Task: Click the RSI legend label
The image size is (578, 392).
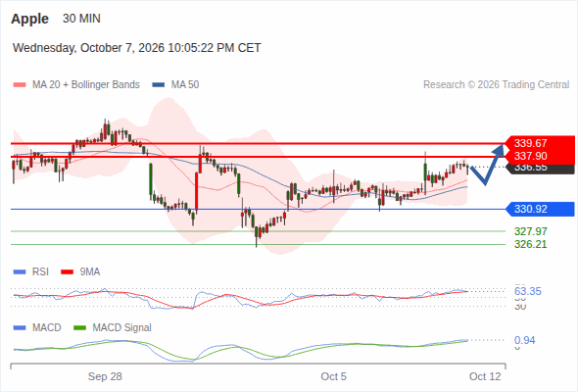Action: click(x=40, y=272)
